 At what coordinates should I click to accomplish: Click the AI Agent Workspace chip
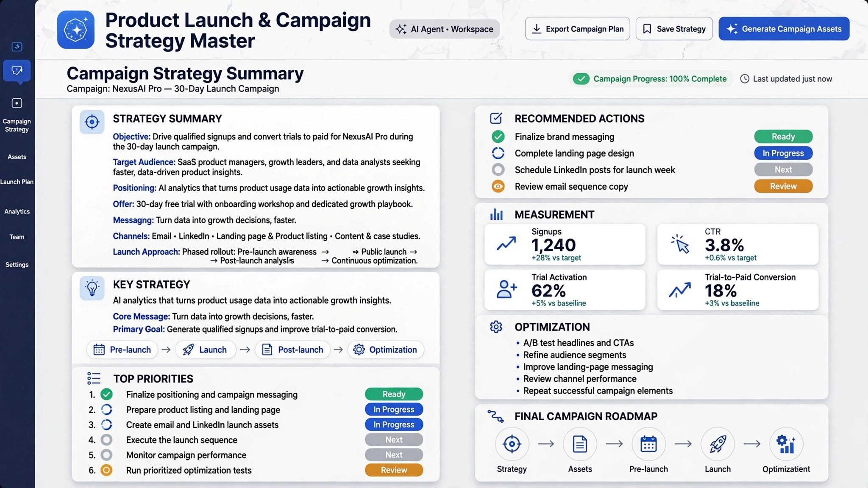tap(444, 29)
